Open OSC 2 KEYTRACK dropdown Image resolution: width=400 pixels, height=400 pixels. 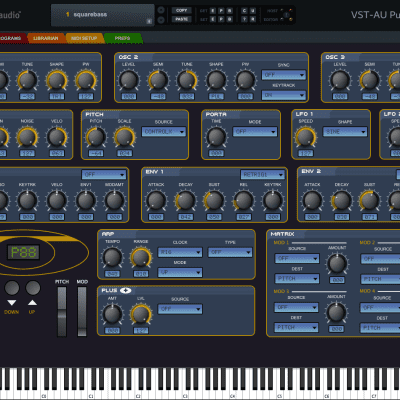pos(284,95)
